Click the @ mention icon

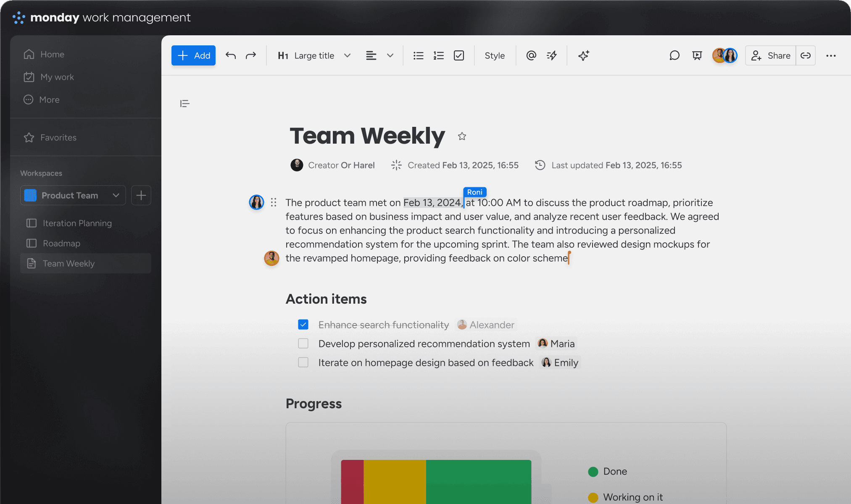[x=531, y=55]
